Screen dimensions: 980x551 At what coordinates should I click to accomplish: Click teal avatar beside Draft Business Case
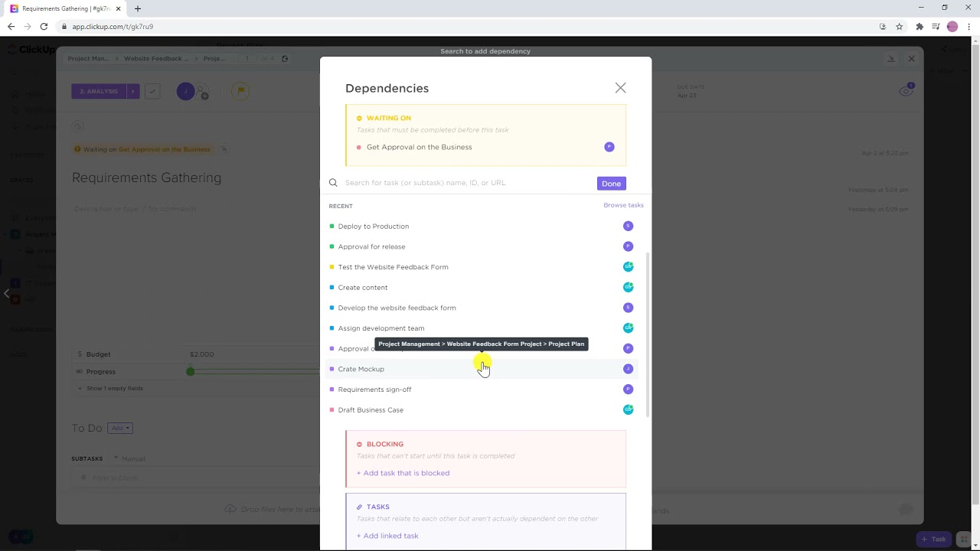(628, 409)
